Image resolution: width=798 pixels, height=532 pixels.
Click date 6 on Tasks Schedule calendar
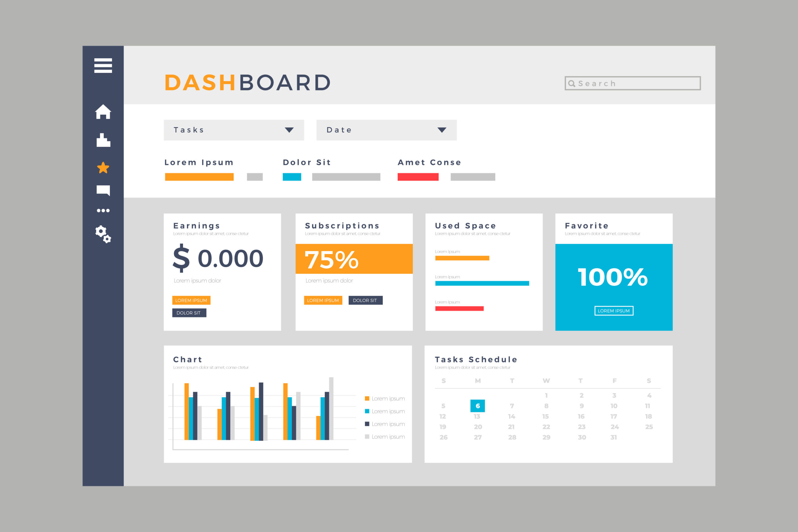[x=478, y=406]
